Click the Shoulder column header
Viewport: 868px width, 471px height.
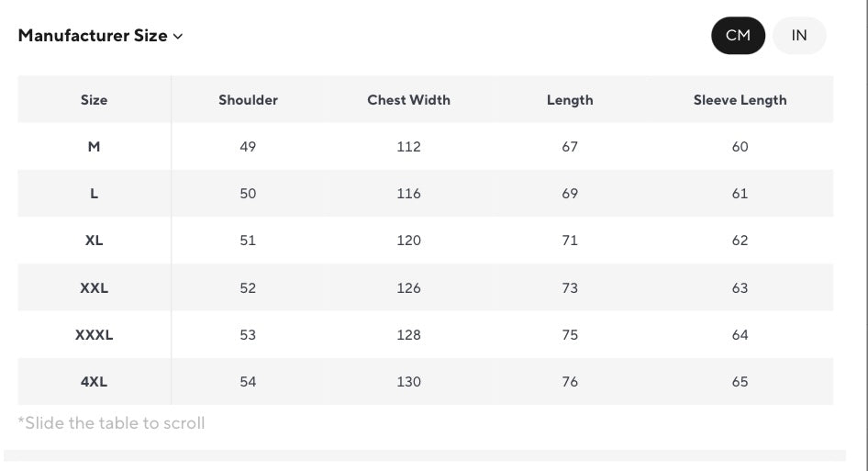click(248, 100)
